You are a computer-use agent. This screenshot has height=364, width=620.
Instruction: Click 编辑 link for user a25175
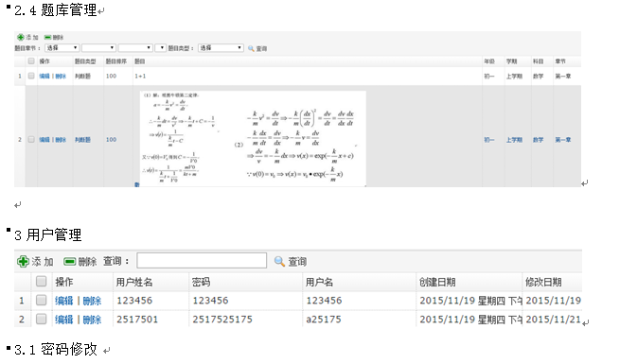point(64,320)
